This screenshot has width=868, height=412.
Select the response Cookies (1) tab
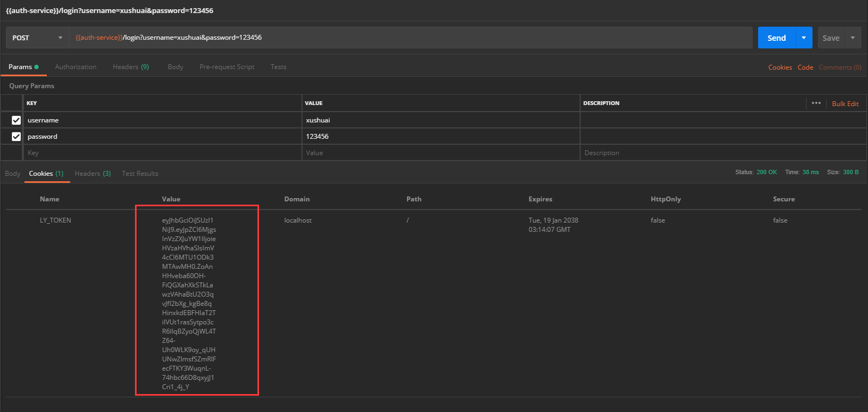click(46, 174)
